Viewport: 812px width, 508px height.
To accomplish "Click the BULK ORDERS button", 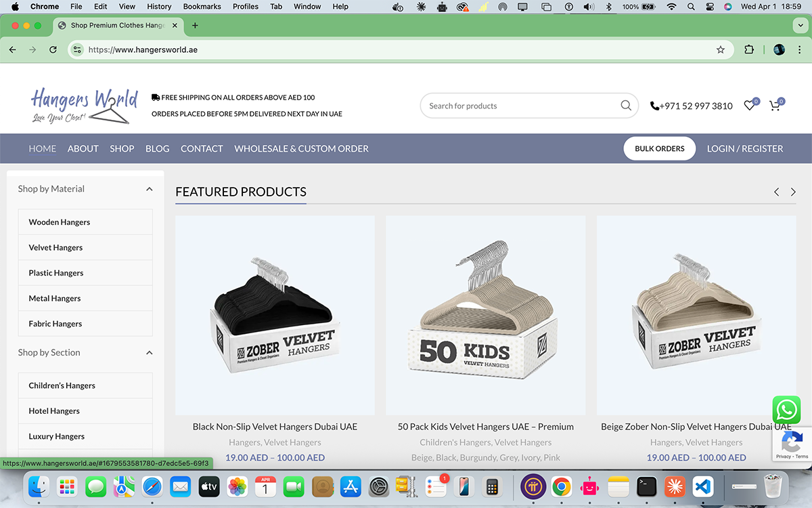I will tap(659, 148).
